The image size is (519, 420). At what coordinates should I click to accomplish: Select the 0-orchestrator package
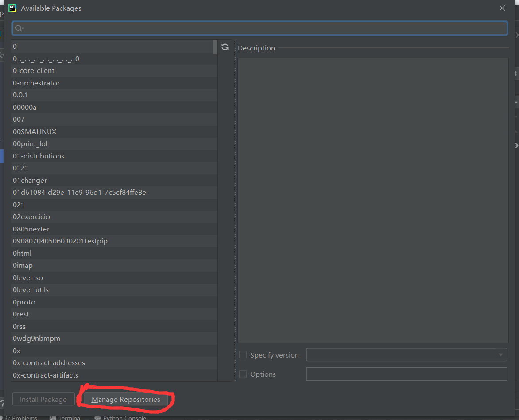point(114,83)
